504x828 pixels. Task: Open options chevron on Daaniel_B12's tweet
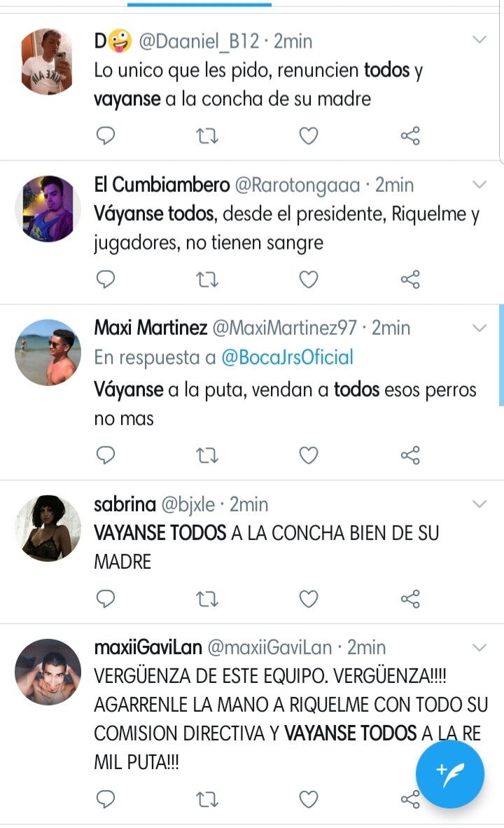(479, 40)
